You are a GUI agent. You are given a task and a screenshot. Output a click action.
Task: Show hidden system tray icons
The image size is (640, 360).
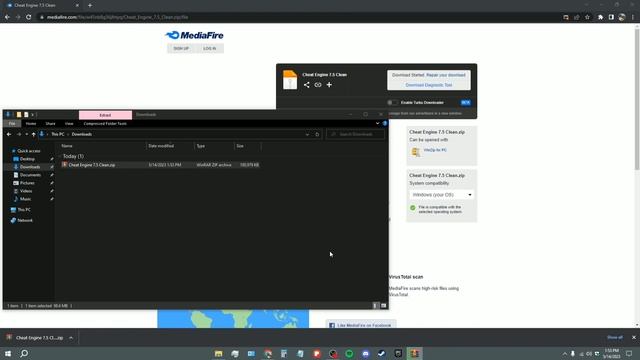click(564, 353)
